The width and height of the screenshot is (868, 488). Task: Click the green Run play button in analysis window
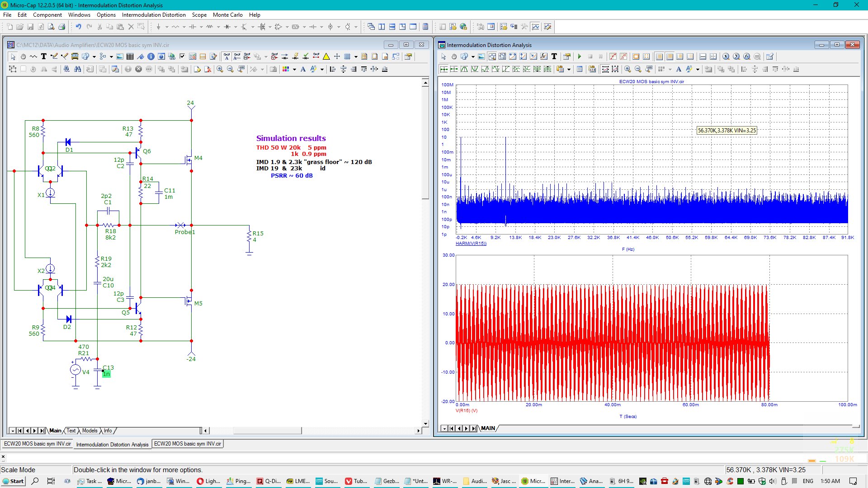coord(580,56)
